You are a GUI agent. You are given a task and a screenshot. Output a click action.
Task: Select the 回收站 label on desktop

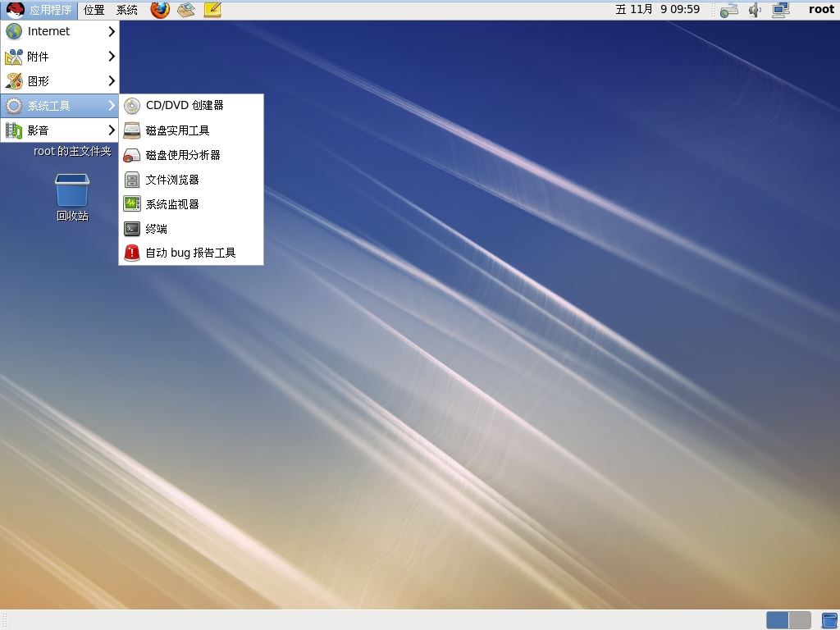point(72,216)
